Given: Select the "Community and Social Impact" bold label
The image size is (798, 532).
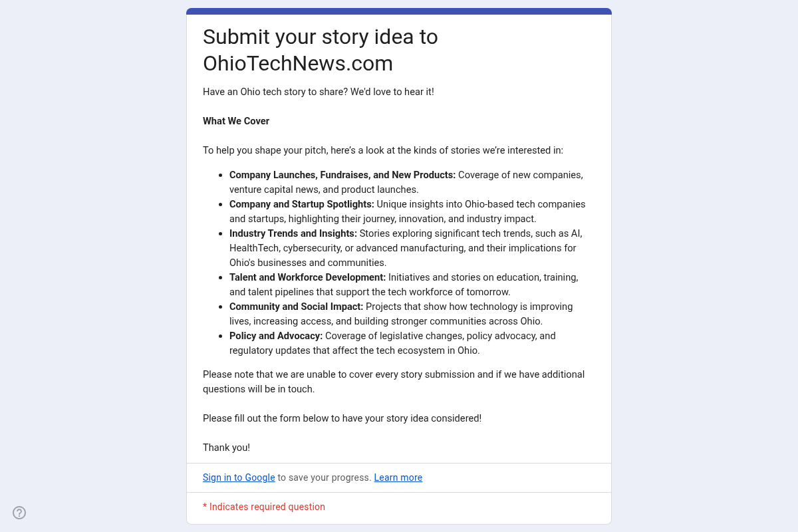Looking at the screenshot, I should [x=296, y=307].
